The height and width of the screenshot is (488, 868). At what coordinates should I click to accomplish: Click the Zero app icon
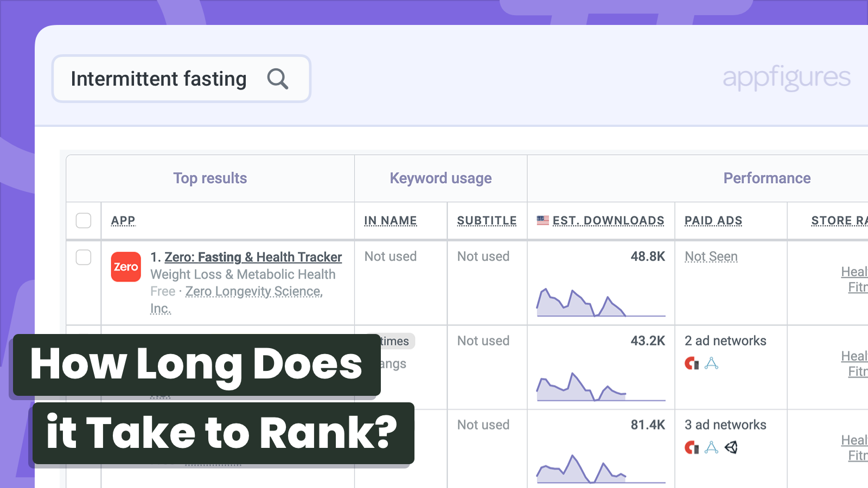[x=126, y=267]
